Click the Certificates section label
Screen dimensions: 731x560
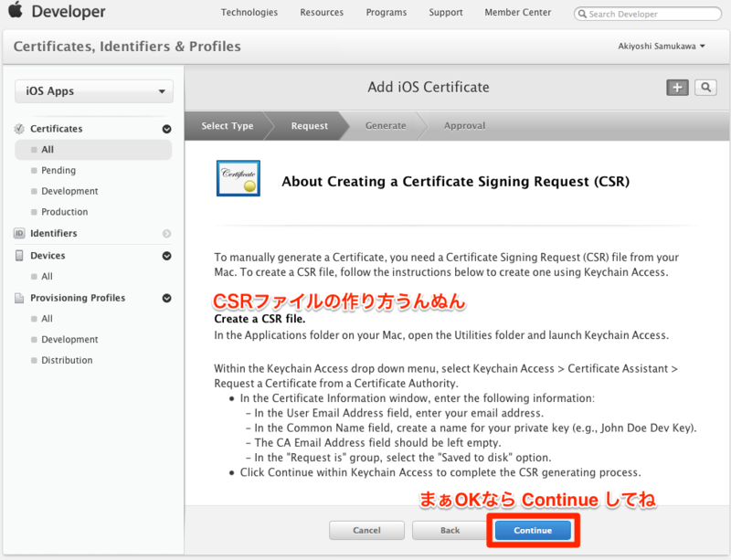tap(57, 129)
